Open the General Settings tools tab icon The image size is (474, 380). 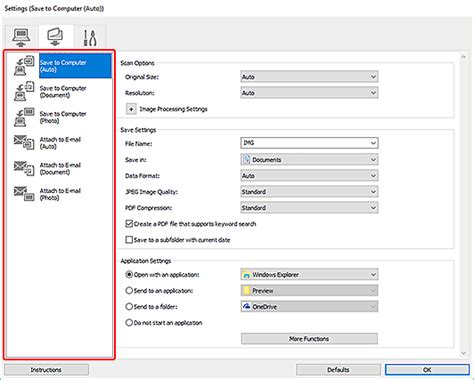(89, 38)
